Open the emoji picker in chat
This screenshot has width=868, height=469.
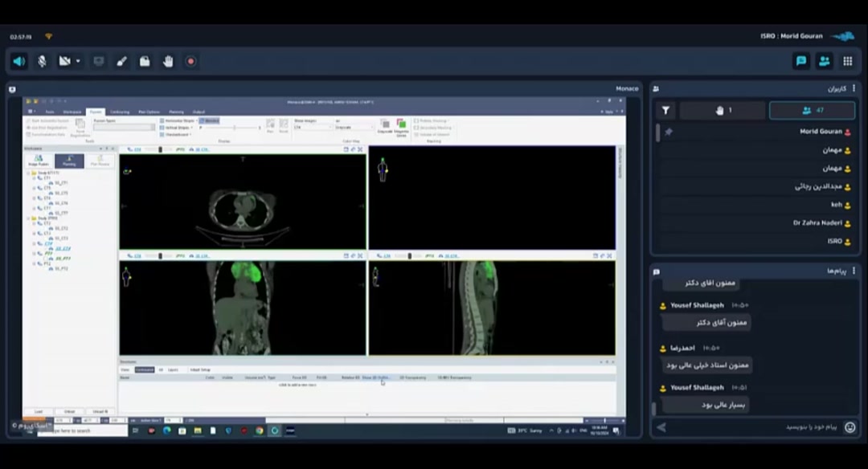point(850,427)
